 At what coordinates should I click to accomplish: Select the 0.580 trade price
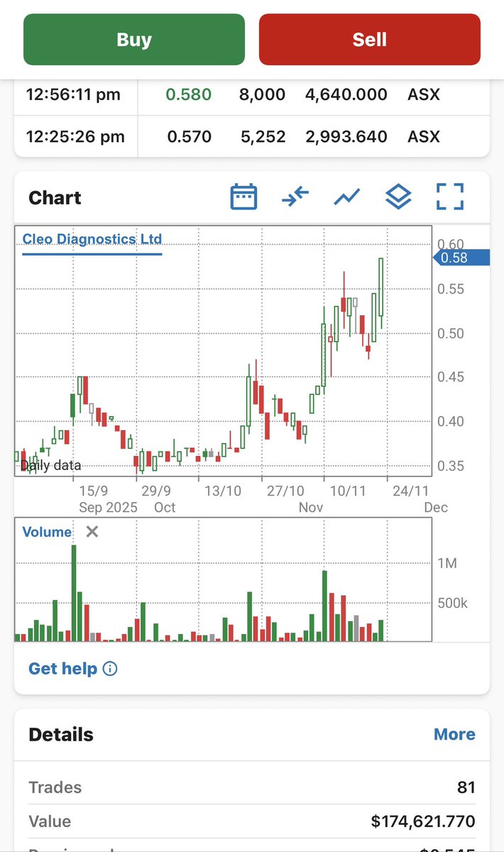pyautogui.click(x=189, y=94)
